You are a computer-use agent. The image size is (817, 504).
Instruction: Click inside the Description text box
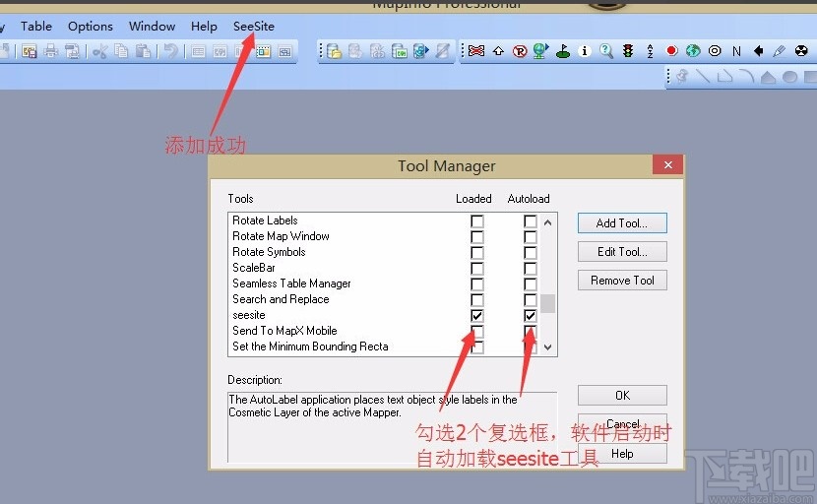(x=392, y=427)
